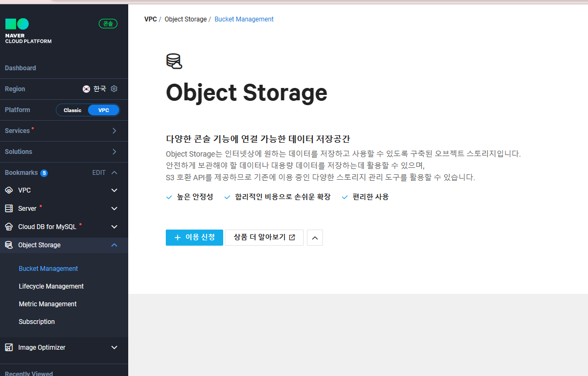The height and width of the screenshot is (376, 588).
Task: Open Lifecycle Management submenu item
Action: pos(52,286)
